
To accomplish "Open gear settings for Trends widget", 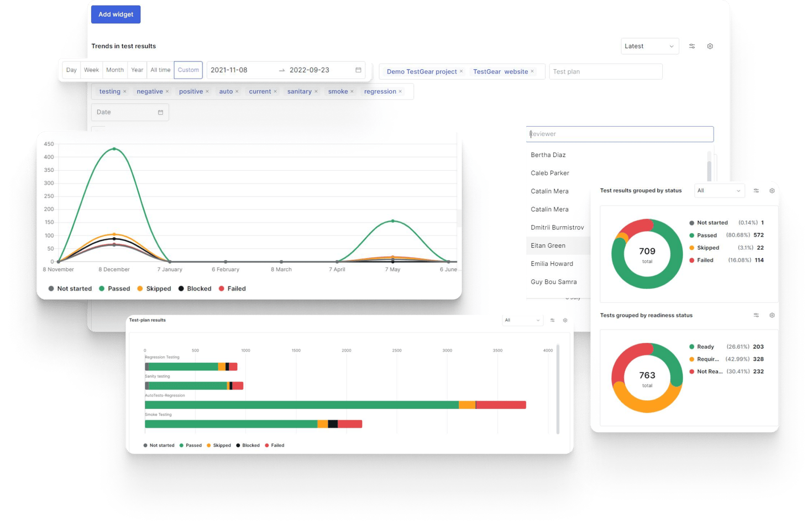I will tap(710, 46).
